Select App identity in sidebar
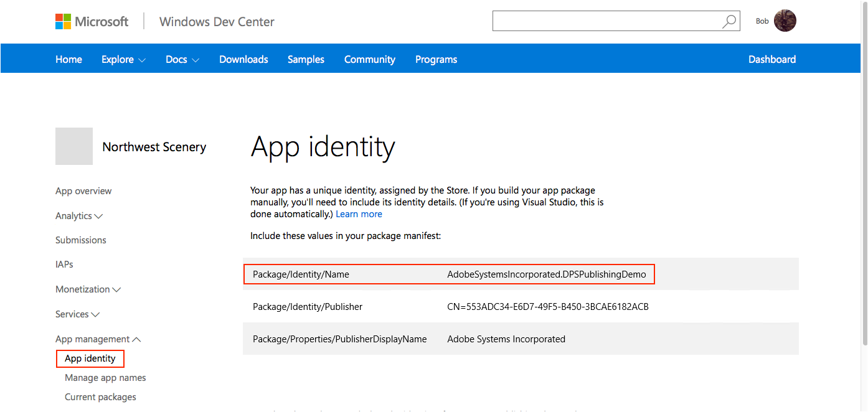This screenshot has height=412, width=868. 90,358
